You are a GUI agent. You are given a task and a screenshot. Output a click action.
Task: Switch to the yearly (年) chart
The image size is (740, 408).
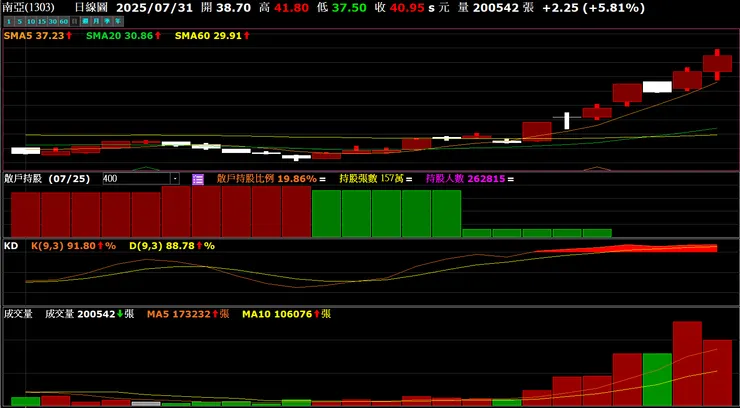point(118,21)
